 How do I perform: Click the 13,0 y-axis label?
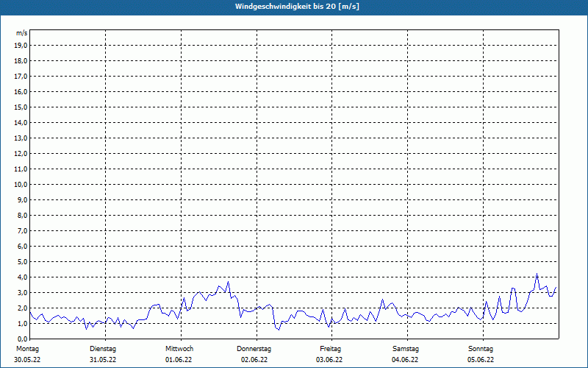pyautogui.click(x=21, y=138)
